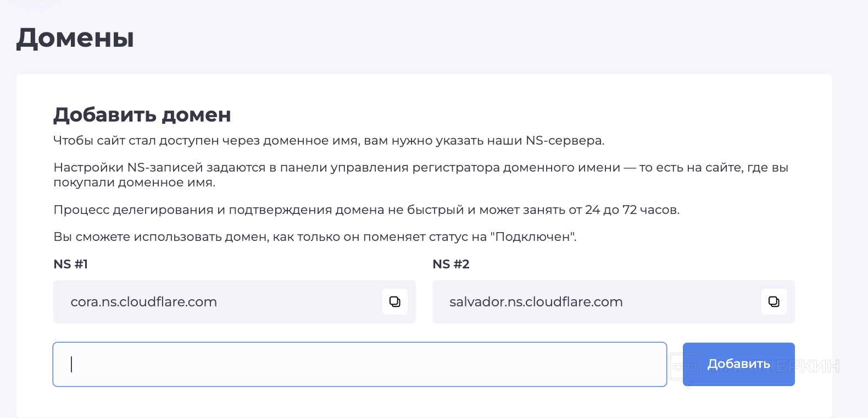868x418 pixels.
Task: Click the paragraph starting with Процесс делегирования
Action: point(366,210)
